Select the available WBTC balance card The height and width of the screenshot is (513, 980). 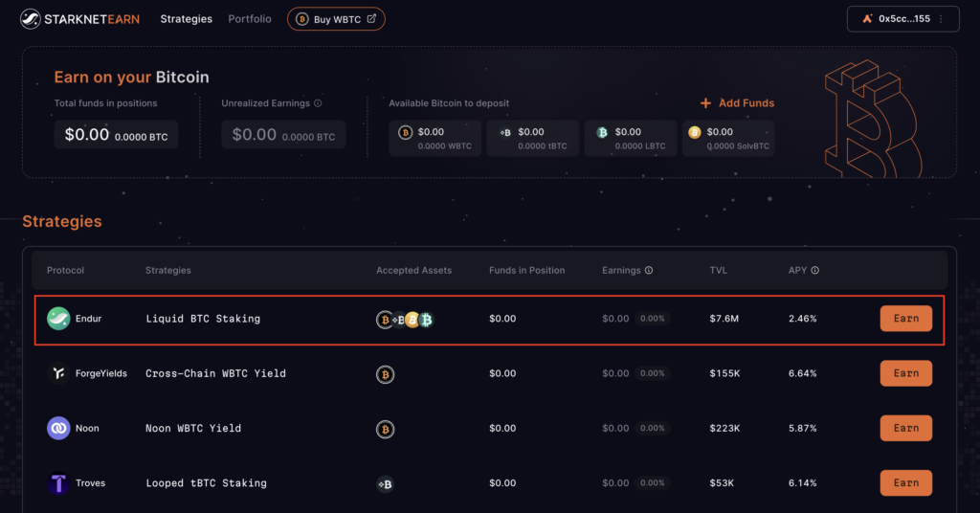point(435,139)
